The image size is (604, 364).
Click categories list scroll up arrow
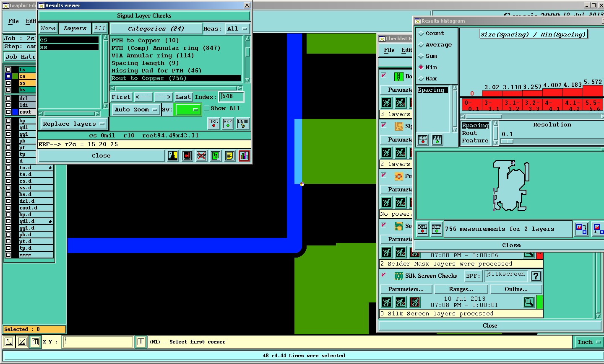(x=247, y=39)
